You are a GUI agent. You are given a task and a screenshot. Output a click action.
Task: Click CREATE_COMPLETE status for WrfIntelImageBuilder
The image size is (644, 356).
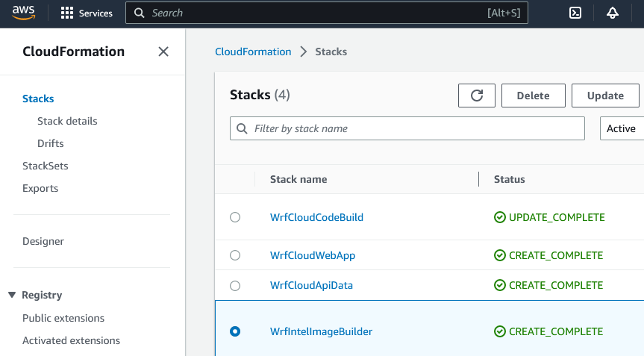coord(556,331)
